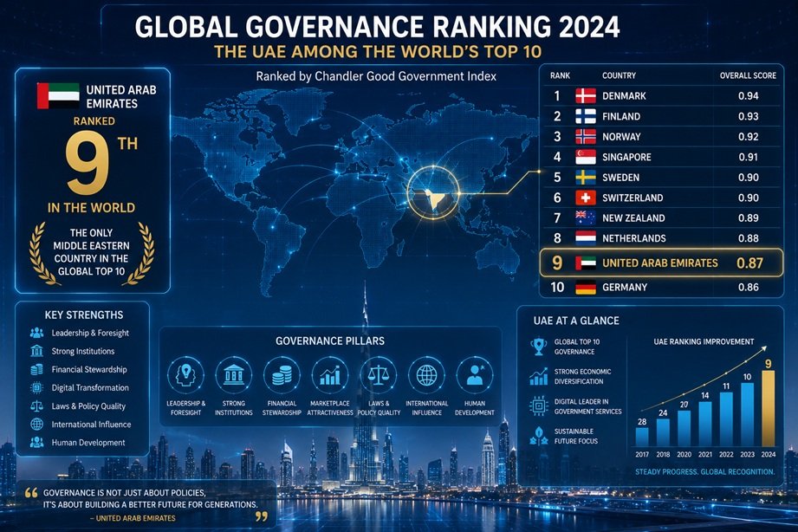
Task: Click the 'Key Strengths' panel heading
Action: tap(84, 315)
